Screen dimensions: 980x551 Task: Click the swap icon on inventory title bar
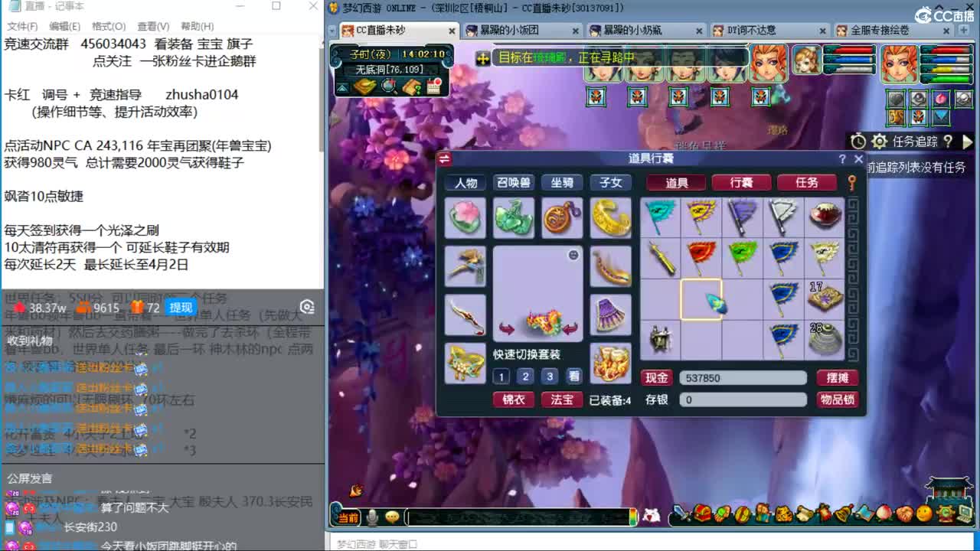tap(445, 159)
